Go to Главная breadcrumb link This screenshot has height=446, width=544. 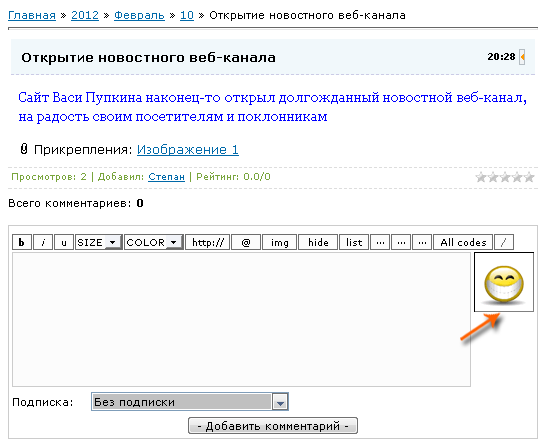pyautogui.click(x=32, y=15)
